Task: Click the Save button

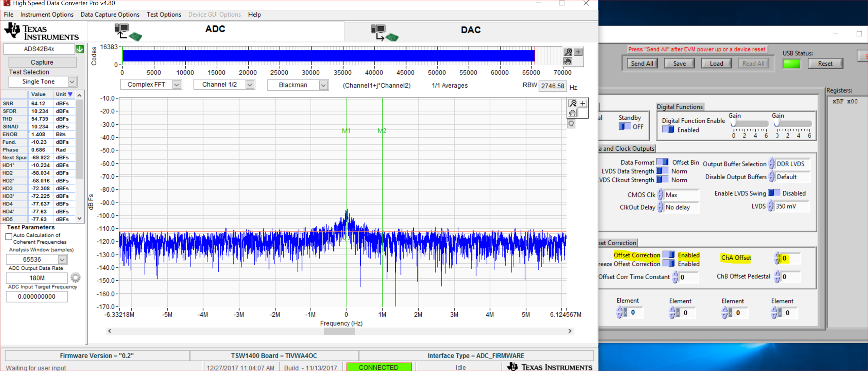Action: tap(679, 64)
